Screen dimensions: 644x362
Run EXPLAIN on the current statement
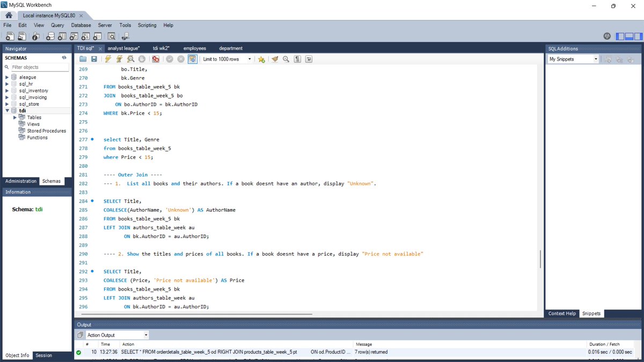[130, 59]
